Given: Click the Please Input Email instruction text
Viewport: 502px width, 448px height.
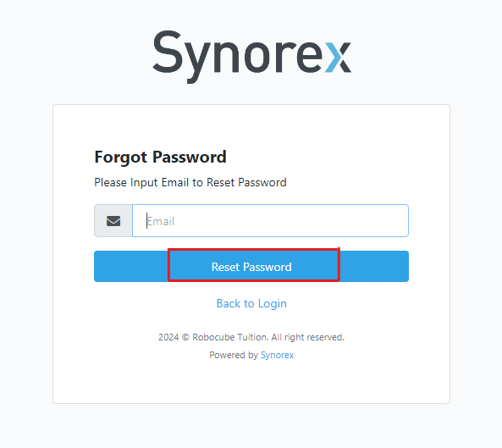Looking at the screenshot, I should tap(190, 183).
